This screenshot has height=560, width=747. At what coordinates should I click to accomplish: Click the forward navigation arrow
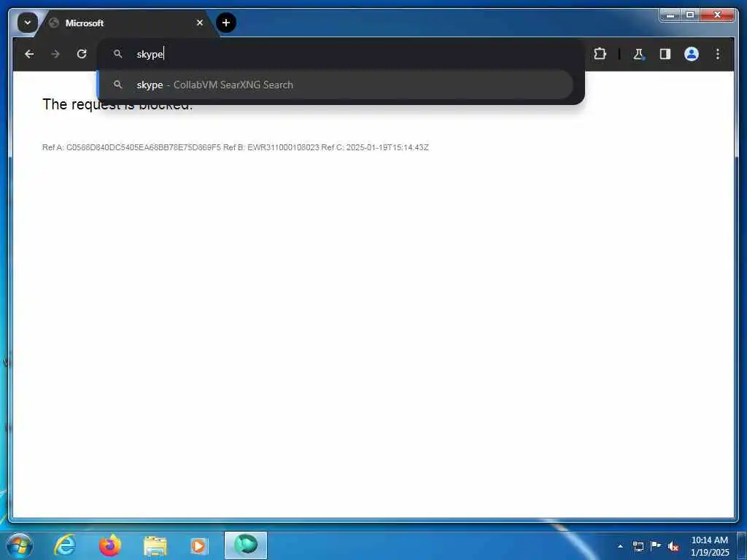coord(55,54)
